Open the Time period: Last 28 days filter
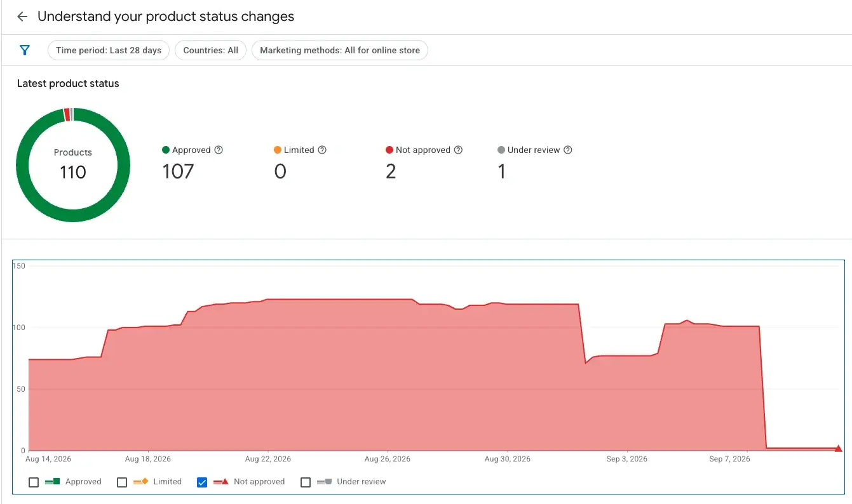This screenshot has width=852, height=504. [109, 50]
